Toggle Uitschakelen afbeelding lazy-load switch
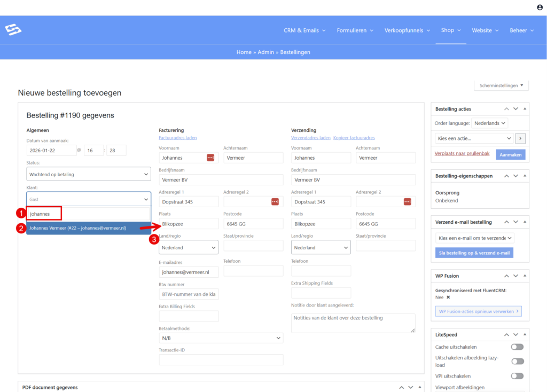The image size is (547, 392). click(x=517, y=361)
